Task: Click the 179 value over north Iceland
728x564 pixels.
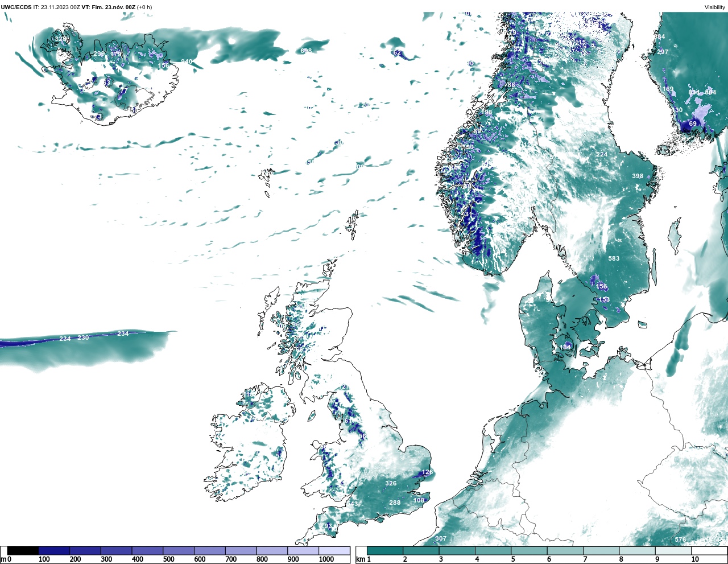Action: (x=116, y=53)
